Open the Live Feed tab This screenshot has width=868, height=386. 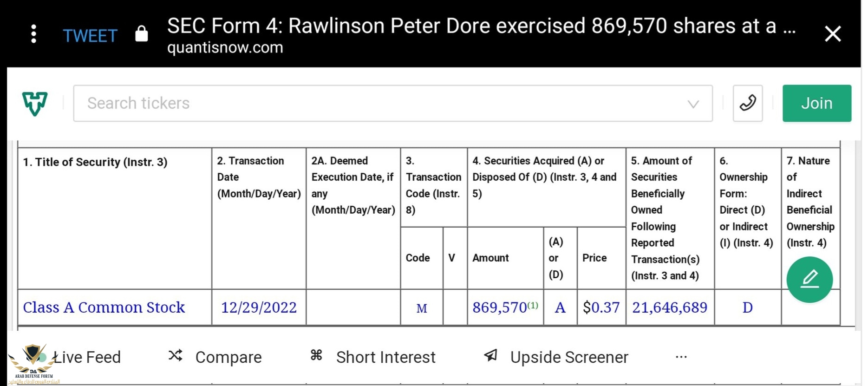point(87,357)
